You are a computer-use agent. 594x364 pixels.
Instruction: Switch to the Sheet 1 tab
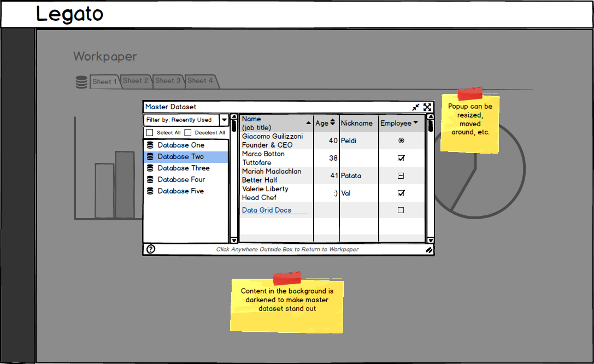[x=104, y=81]
